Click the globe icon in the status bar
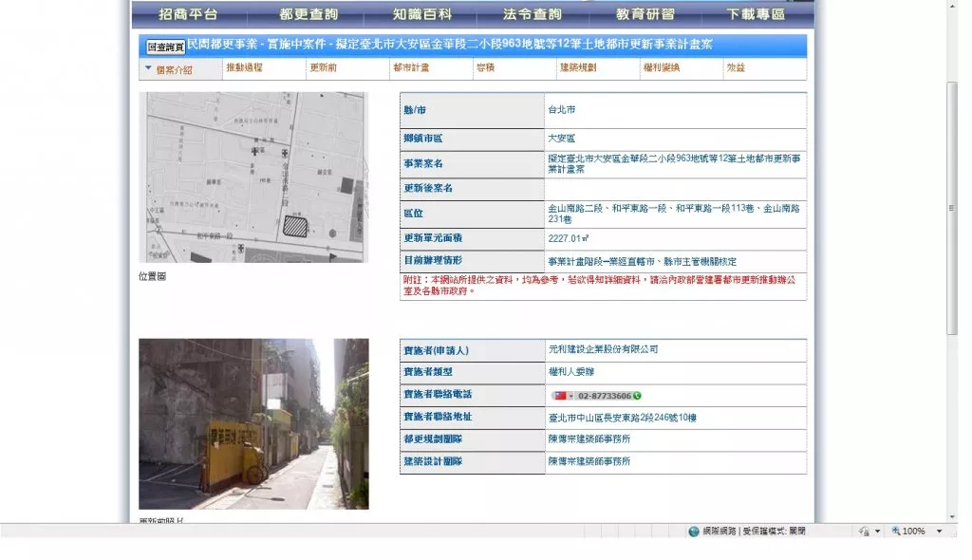The width and height of the screenshot is (972, 560). [x=694, y=532]
